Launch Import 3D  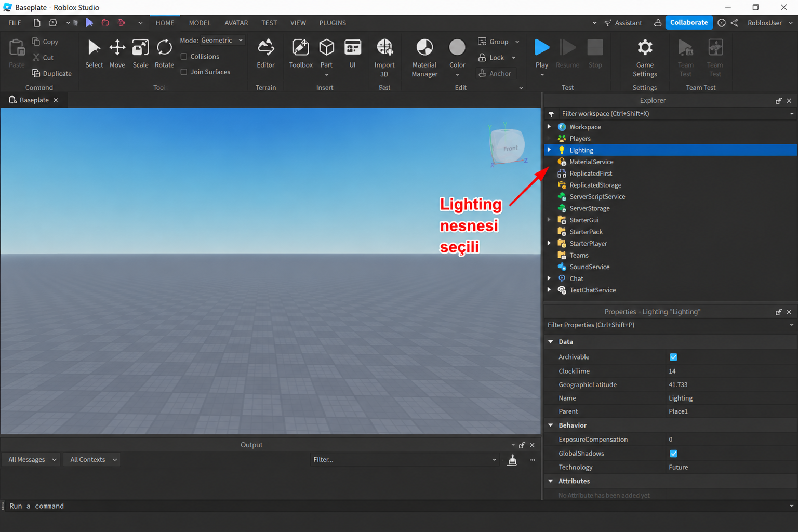tap(384, 58)
